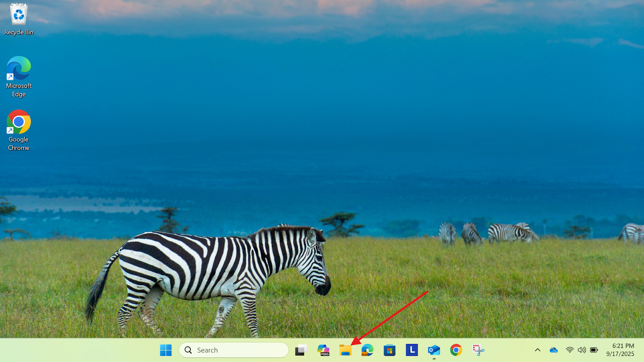Expand the hidden system tray icons
The image size is (644, 362).
(537, 350)
